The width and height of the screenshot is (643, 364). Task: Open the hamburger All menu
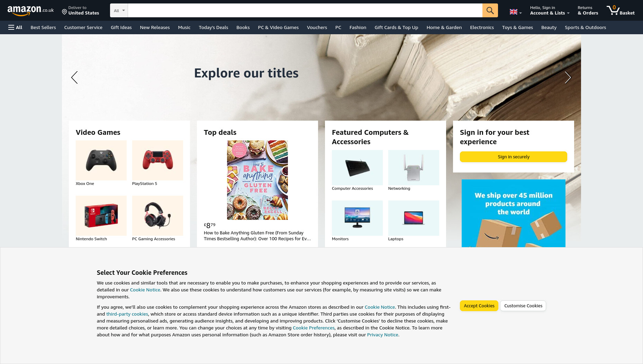tap(15, 27)
